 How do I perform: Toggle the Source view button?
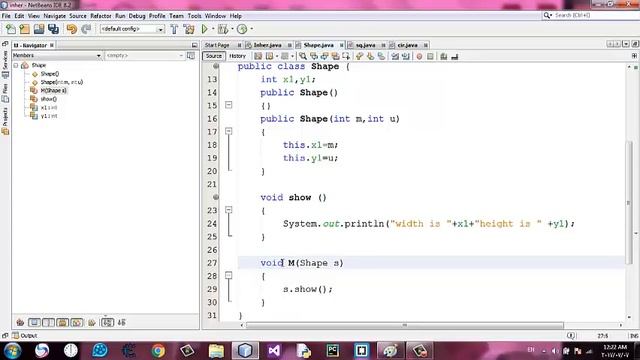coord(213,56)
